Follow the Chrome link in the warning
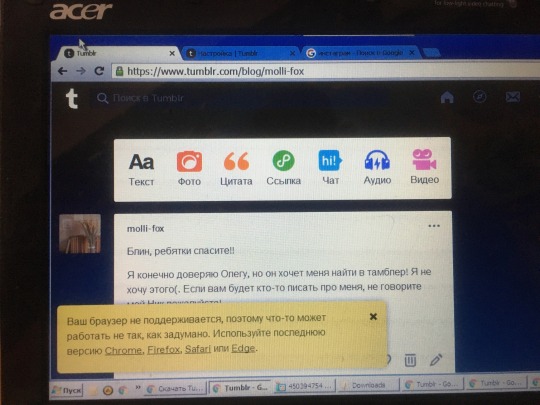 (123, 350)
